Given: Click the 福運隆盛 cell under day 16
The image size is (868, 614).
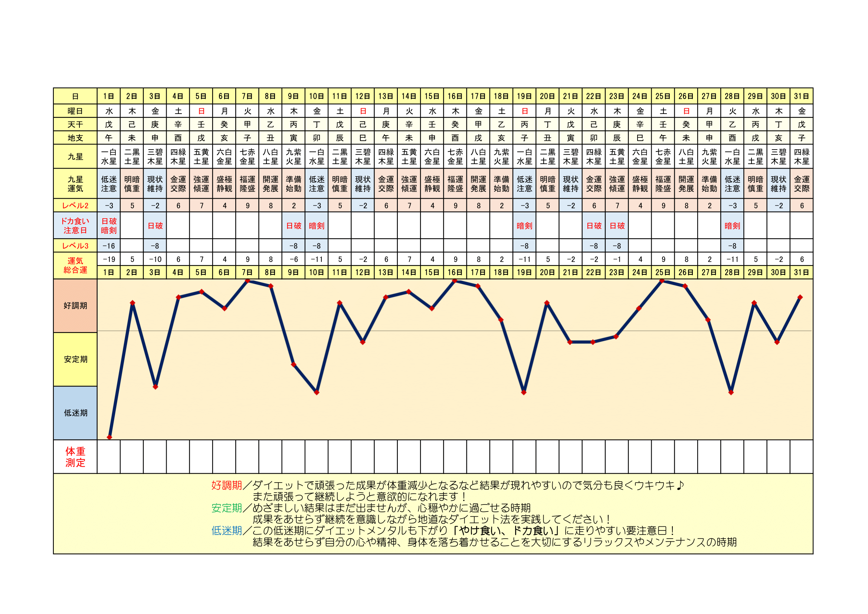Looking at the screenshot, I should 455,184.
